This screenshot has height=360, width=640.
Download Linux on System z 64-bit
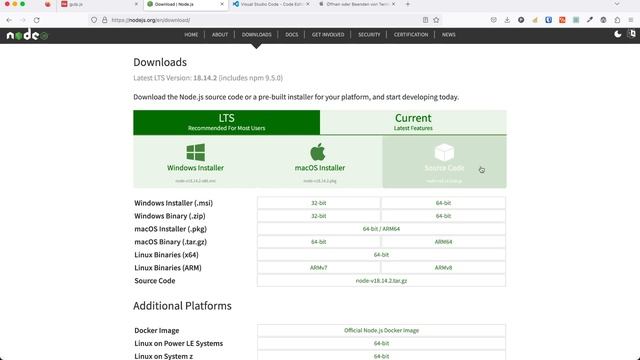381,356
